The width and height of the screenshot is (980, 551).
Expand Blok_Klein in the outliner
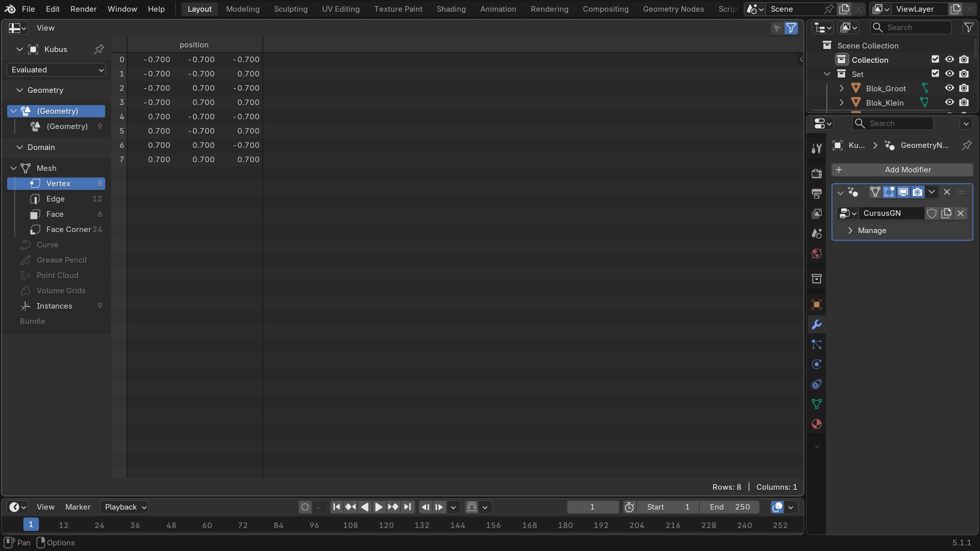tap(841, 103)
